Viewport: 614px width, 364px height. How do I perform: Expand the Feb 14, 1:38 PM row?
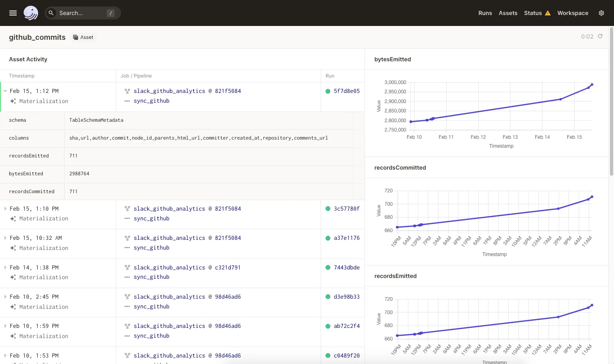tap(5, 268)
